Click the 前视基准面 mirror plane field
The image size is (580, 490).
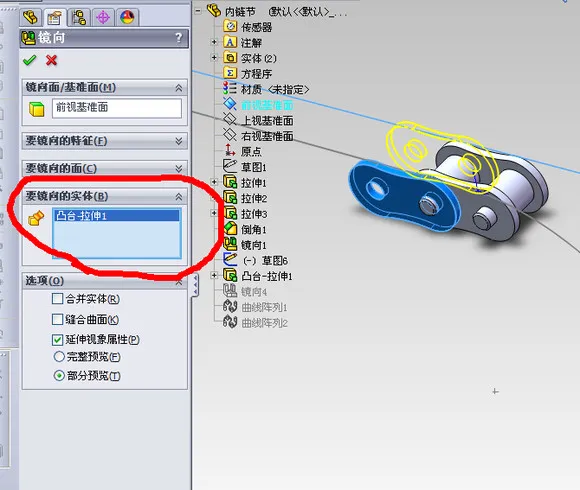(117, 108)
